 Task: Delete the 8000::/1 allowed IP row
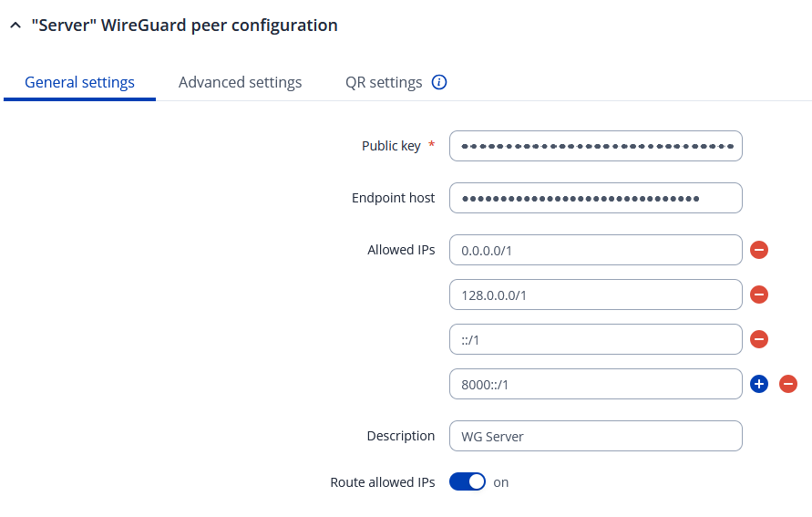click(x=789, y=384)
